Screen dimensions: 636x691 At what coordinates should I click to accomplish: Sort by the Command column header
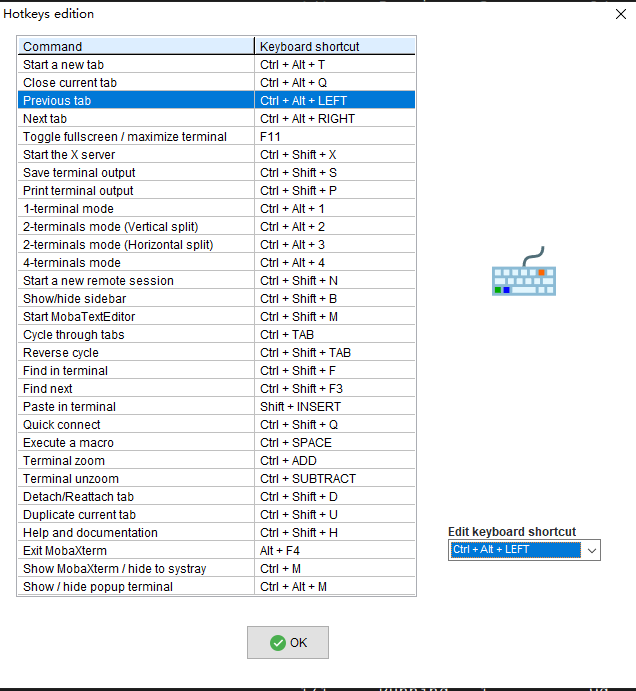[136, 46]
